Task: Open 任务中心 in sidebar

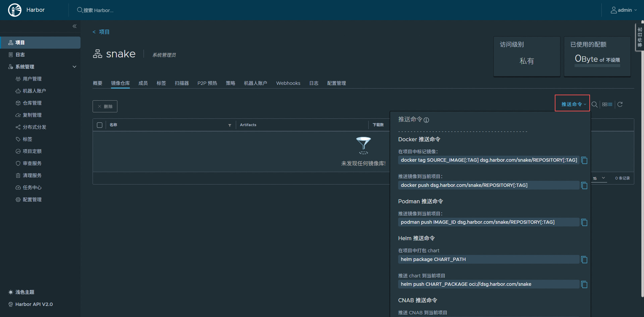Action: [32, 188]
